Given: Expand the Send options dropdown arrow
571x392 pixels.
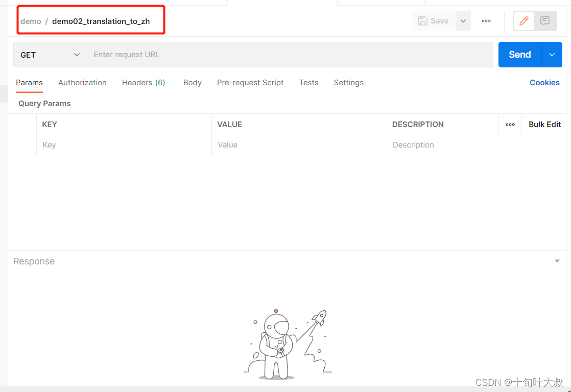Looking at the screenshot, I should click(x=552, y=55).
